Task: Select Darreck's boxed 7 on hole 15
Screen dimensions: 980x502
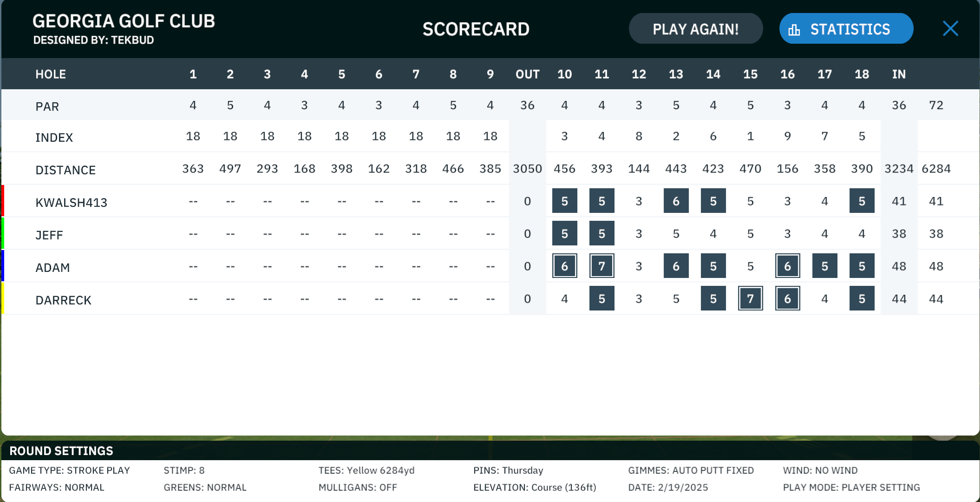Action: (751, 298)
